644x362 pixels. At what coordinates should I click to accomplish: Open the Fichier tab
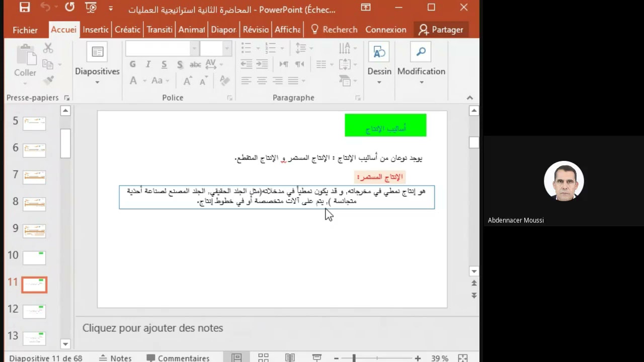pos(25,30)
